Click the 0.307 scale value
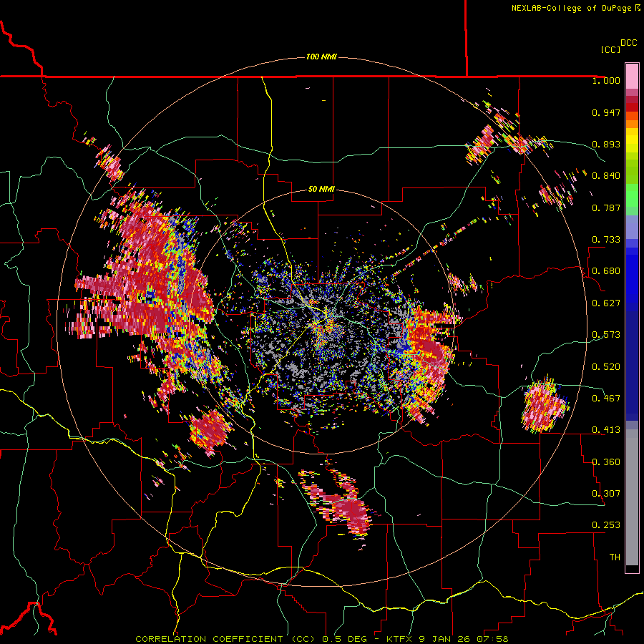Viewport: 644px width, 644px height. 606,494
